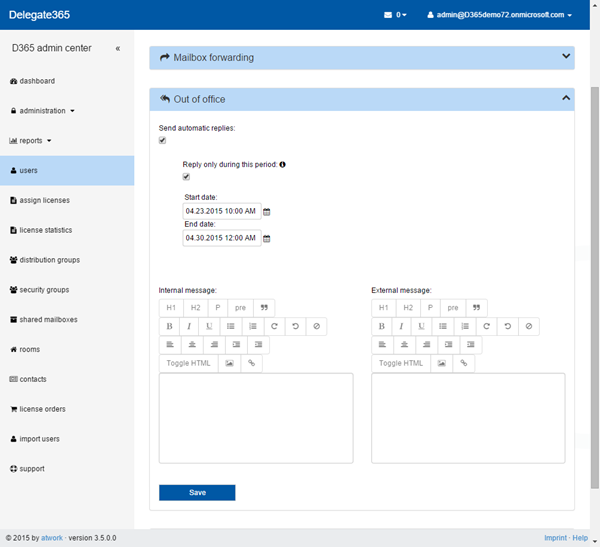Go to shared mailboxes in sidebar
600x547 pixels.
48,320
